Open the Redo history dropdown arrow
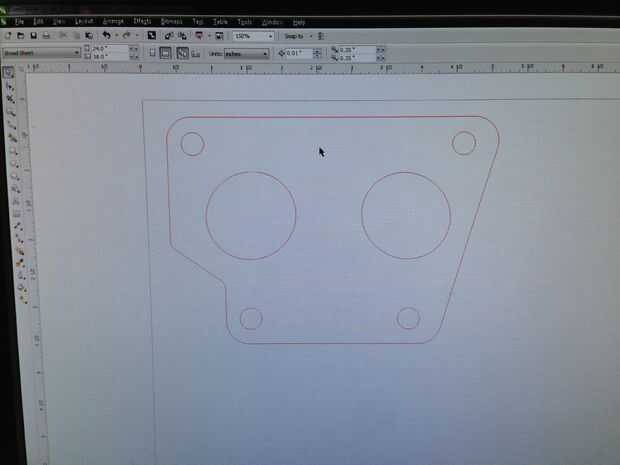620x465 pixels. point(137,36)
